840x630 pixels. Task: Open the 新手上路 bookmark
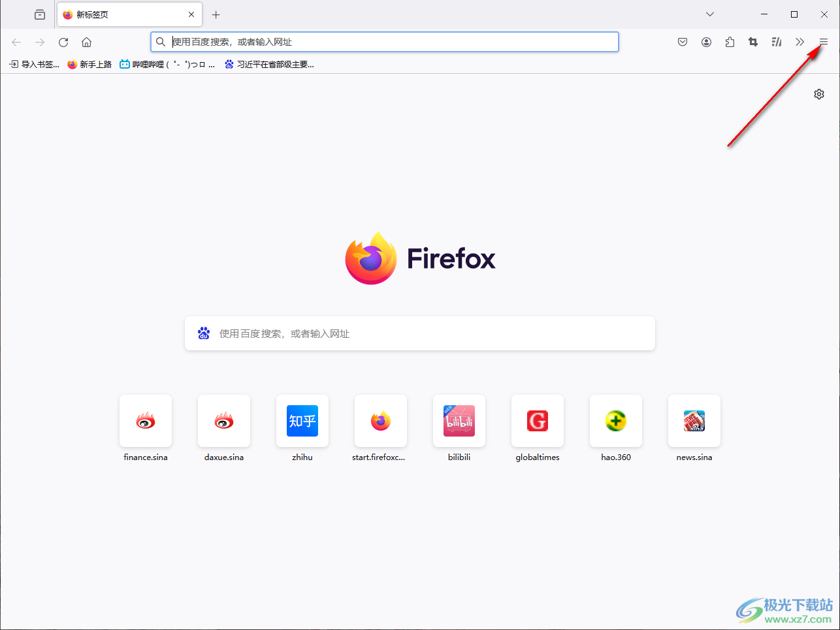coord(89,64)
